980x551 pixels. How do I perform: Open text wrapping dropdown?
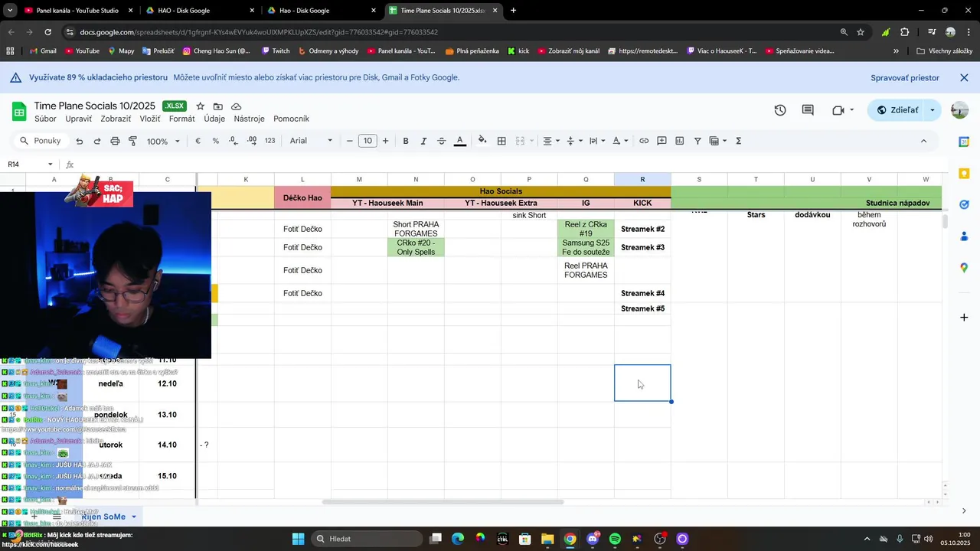point(596,141)
